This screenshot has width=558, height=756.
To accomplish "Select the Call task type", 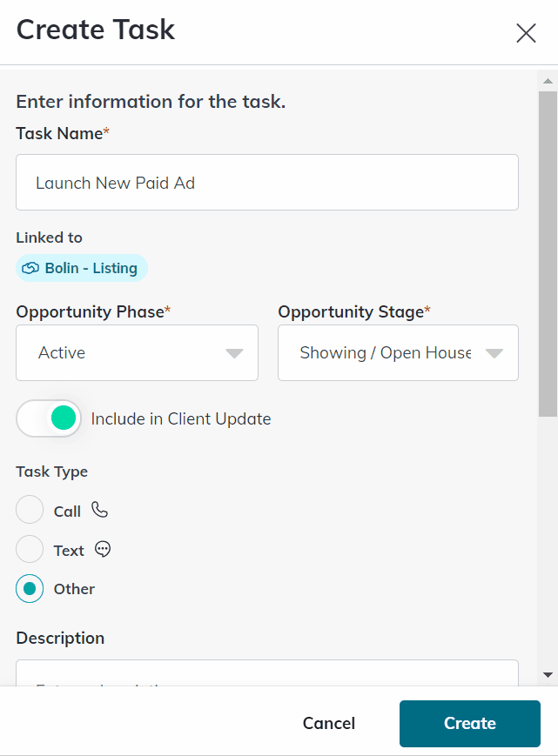I will pyautogui.click(x=30, y=510).
